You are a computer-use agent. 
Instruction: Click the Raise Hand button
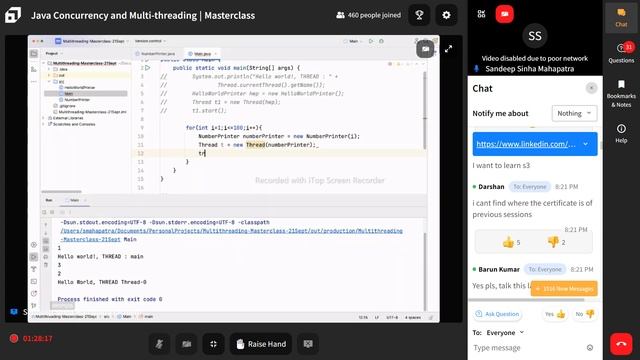coord(261,344)
